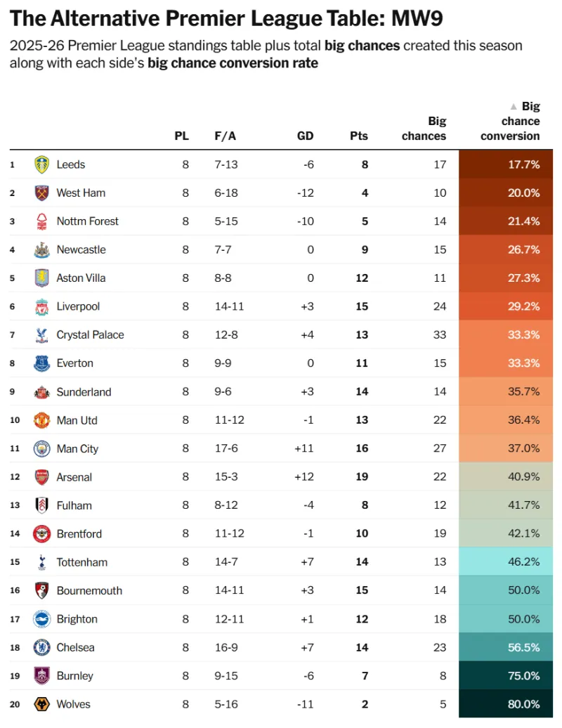562x728 pixels.
Task: Click the Man Utd crest icon
Action: pos(42,421)
